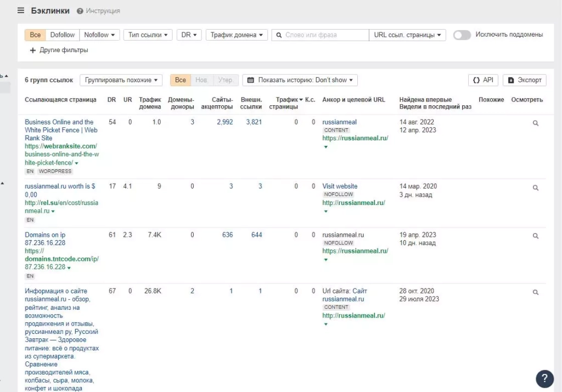Toggle the Исключить поддомены switch
This screenshot has height=392, width=562.
click(x=462, y=35)
